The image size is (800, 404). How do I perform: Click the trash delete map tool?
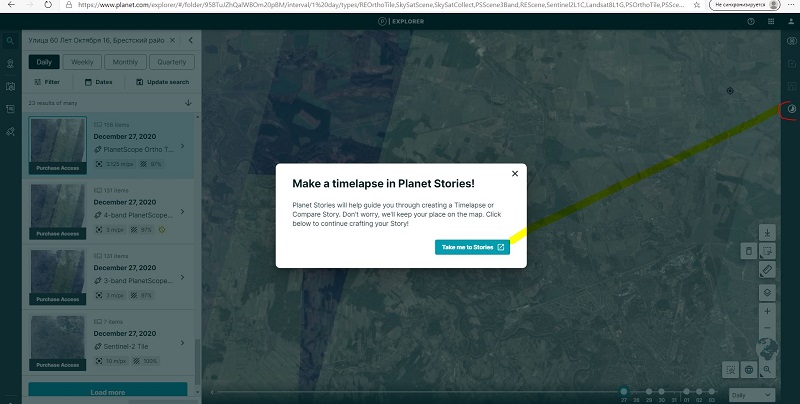748,251
